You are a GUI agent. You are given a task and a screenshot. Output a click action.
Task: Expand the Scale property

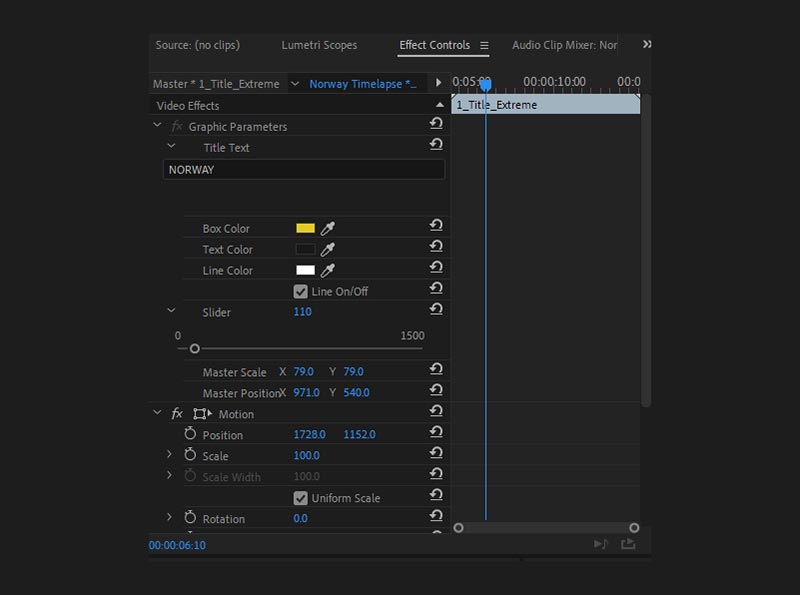(169, 454)
